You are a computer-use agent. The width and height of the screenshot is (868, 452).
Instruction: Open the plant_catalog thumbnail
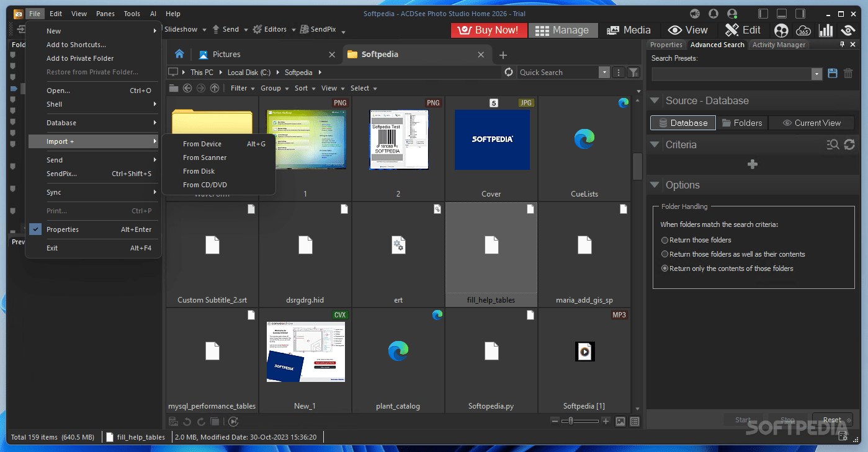click(x=398, y=351)
